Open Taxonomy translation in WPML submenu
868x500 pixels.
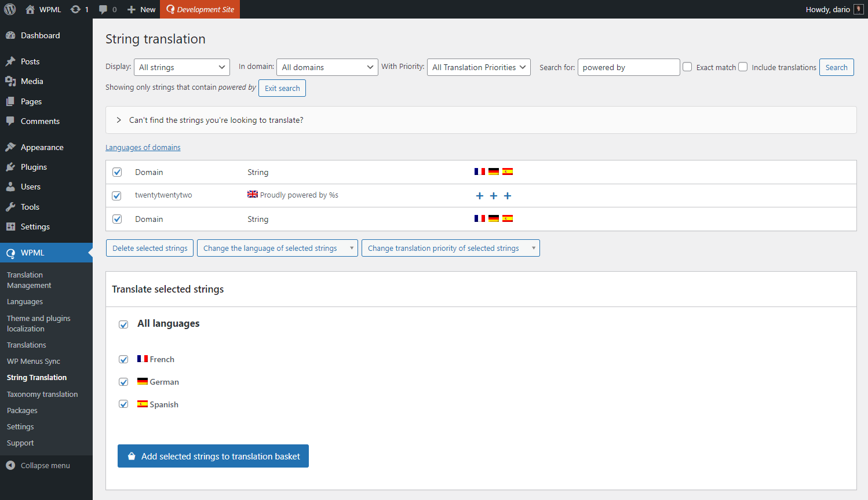[x=42, y=394]
